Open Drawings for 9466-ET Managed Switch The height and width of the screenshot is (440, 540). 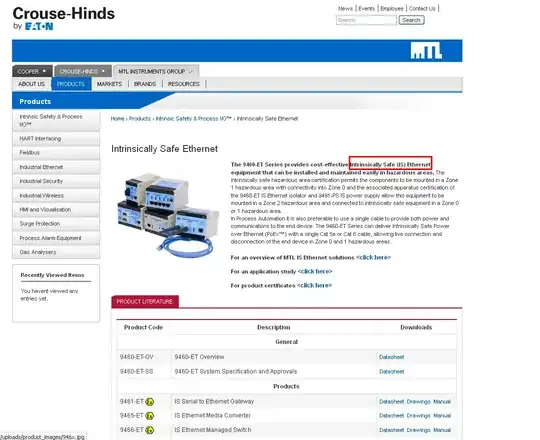tap(419, 430)
